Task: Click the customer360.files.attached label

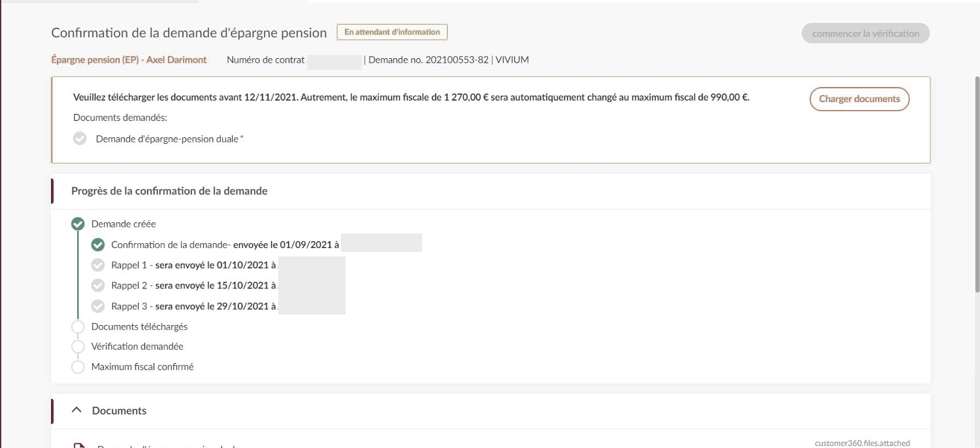Action: (x=862, y=443)
